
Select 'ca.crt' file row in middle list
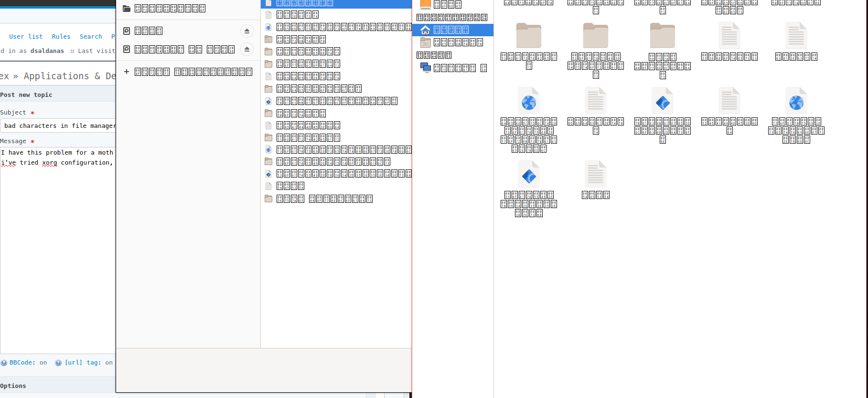point(336,15)
